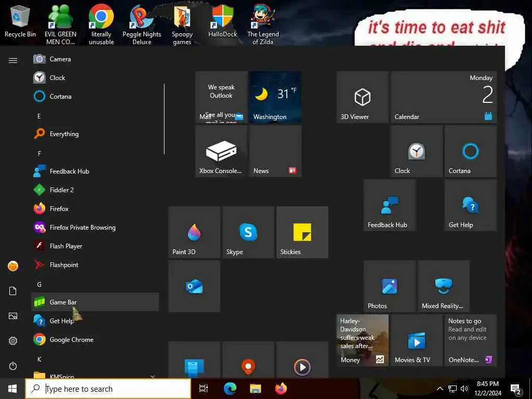This screenshot has width=532, height=399.
Task: Click the taskbar search box
Action: pyautogui.click(x=108, y=389)
